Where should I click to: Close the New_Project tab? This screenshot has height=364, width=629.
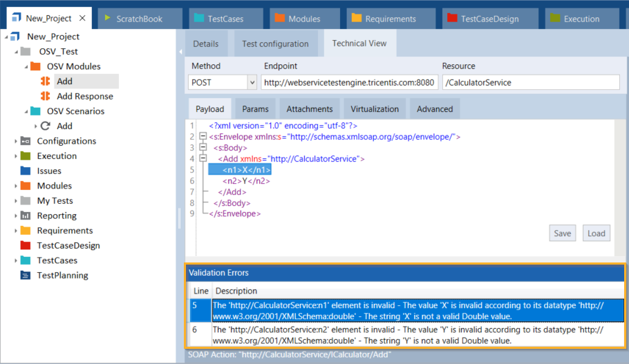[x=82, y=19]
